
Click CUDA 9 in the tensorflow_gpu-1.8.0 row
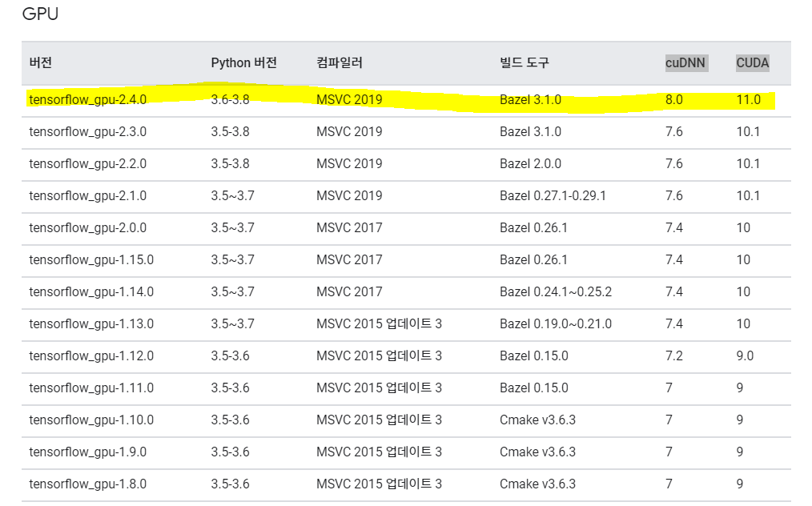(739, 484)
